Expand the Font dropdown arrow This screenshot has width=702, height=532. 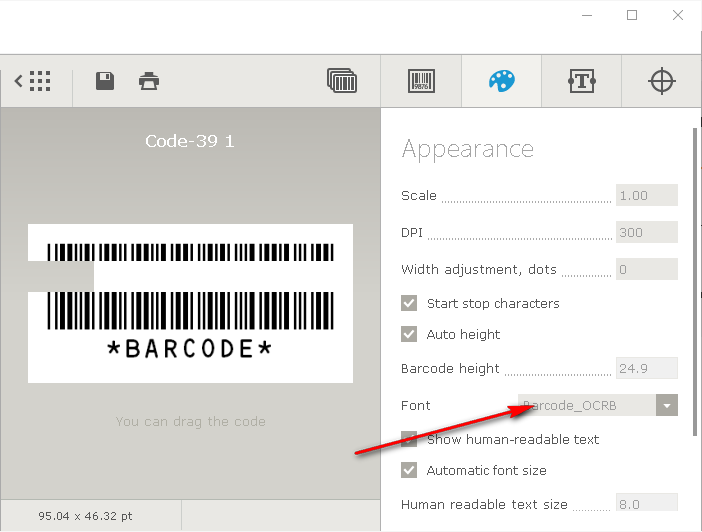[x=667, y=405]
